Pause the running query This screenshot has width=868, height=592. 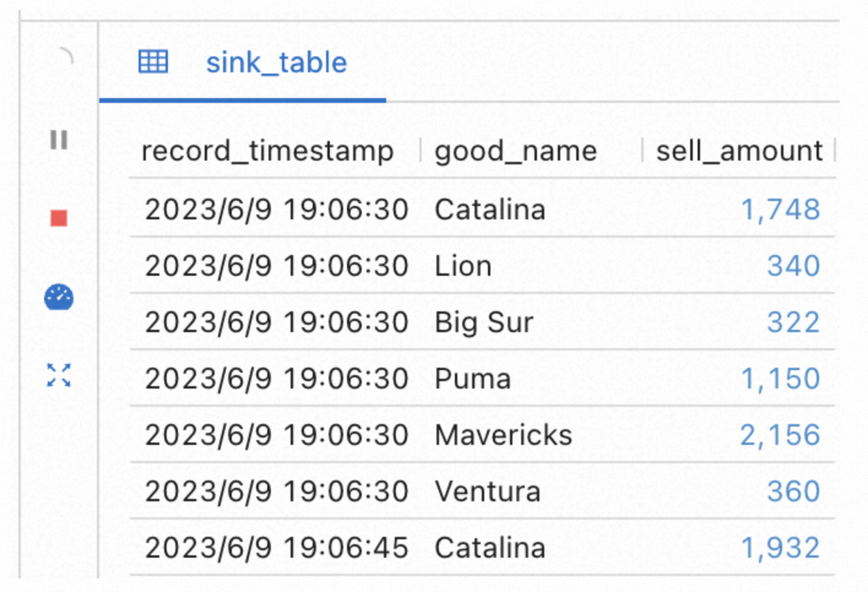[x=59, y=140]
